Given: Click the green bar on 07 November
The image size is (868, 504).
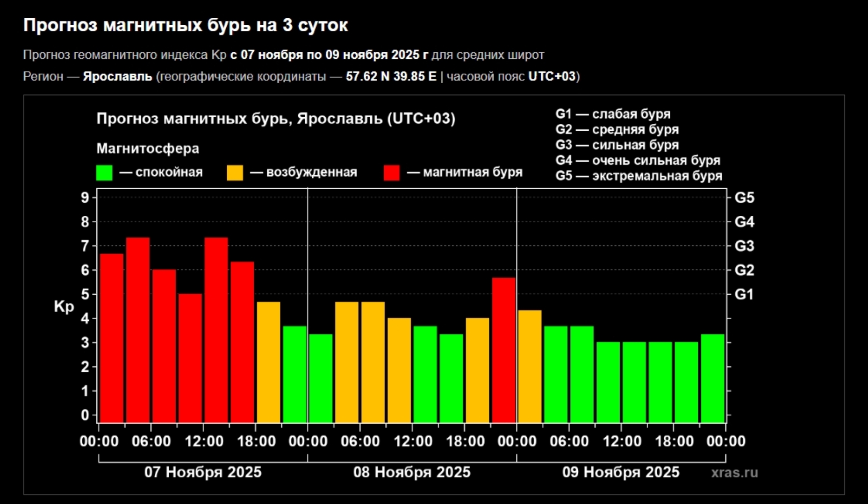Looking at the screenshot, I should pyautogui.click(x=294, y=374).
